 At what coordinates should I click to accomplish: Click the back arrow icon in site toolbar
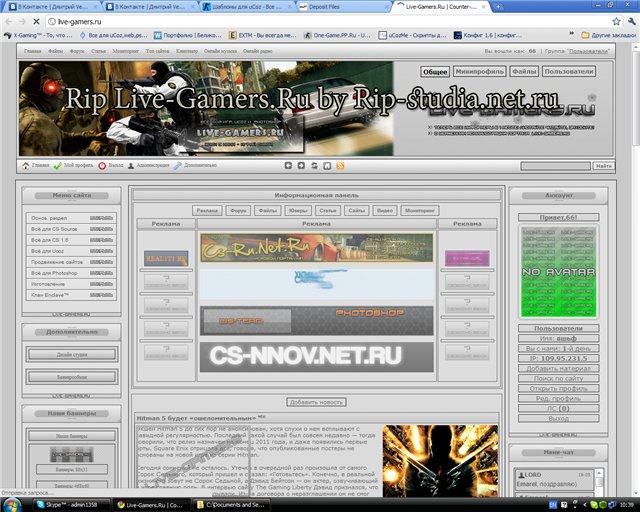tap(288, 165)
